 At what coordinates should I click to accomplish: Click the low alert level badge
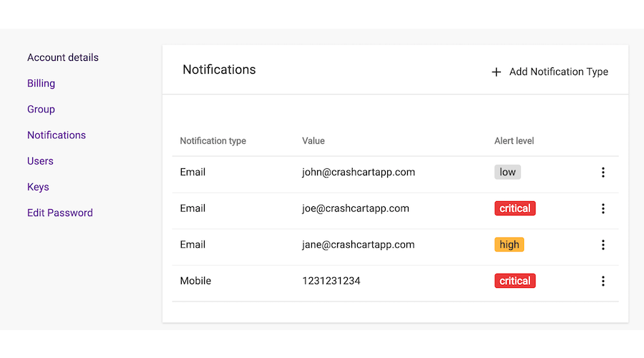[x=507, y=173]
